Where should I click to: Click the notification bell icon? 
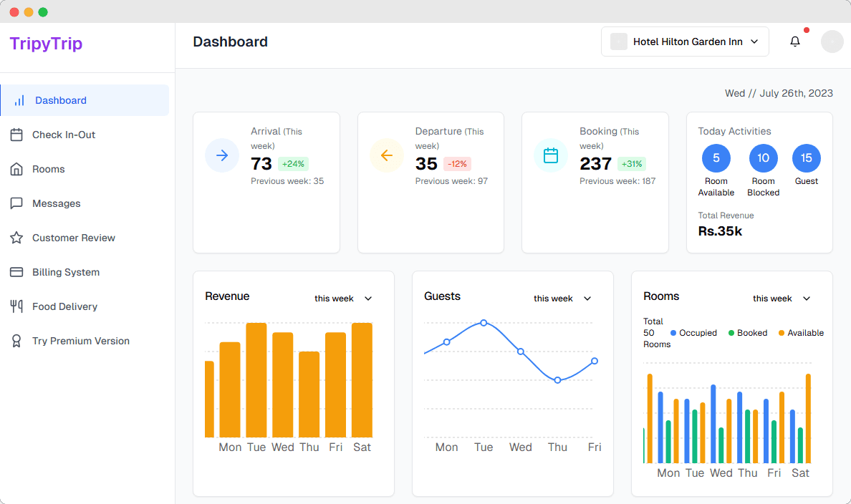click(795, 42)
